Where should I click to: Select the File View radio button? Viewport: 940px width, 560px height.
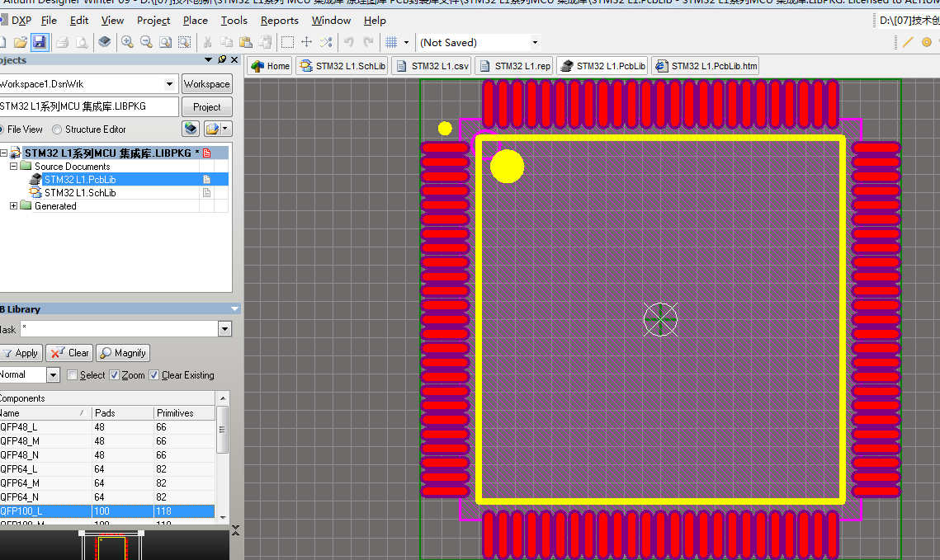point(2,129)
